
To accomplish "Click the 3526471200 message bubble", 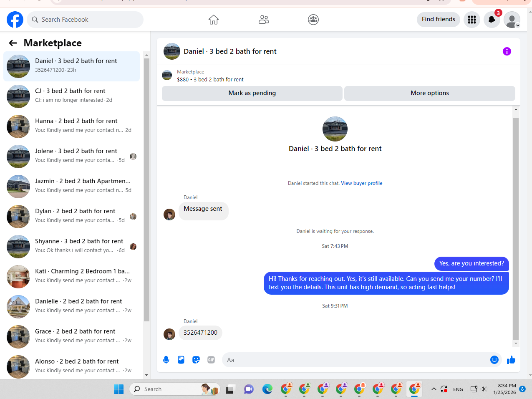I will point(200,333).
